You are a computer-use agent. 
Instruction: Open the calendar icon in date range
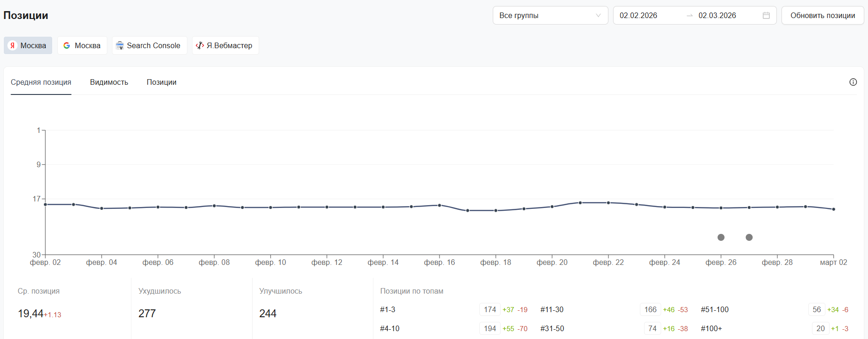click(x=766, y=15)
